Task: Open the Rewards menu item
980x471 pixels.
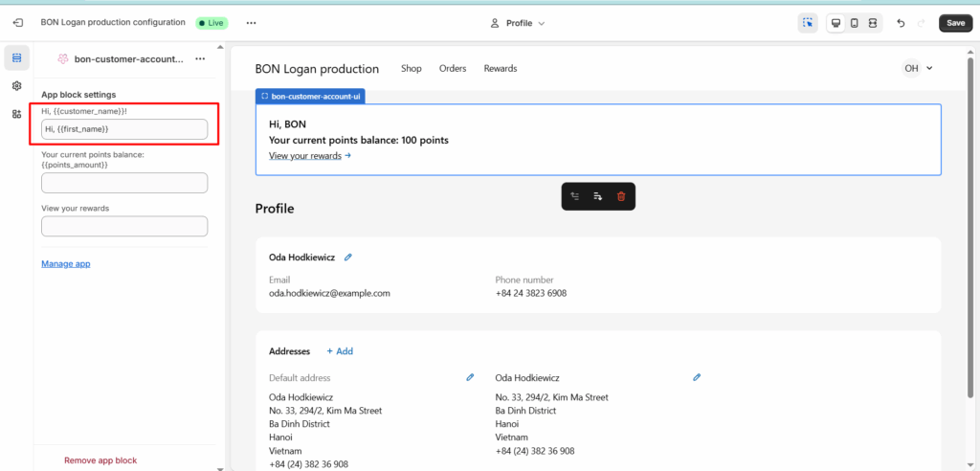Action: pyautogui.click(x=500, y=69)
